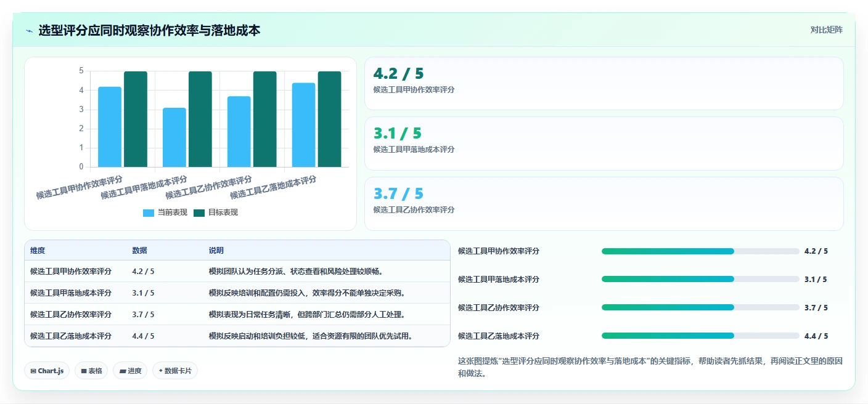The width and height of the screenshot is (868, 404).
Task: Click table data cell 3.7 / 5
Action: click(x=143, y=314)
